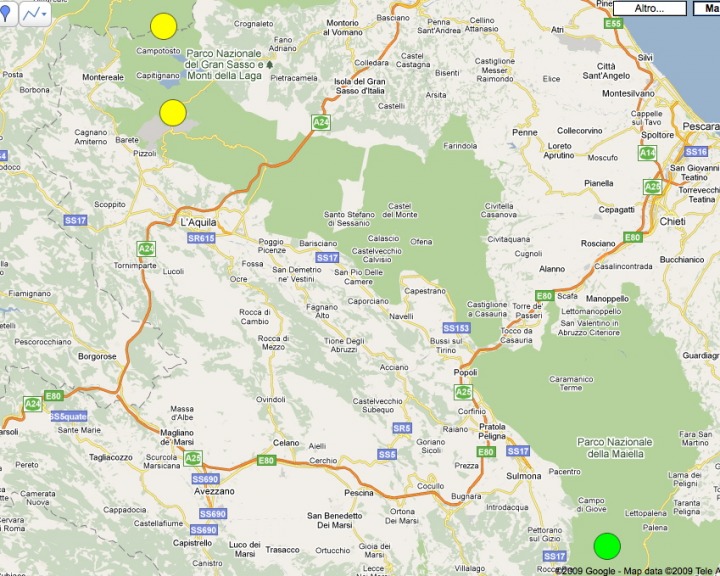720x576 pixels.
Task: Click the Caramanico Terme label
Action: (x=571, y=384)
